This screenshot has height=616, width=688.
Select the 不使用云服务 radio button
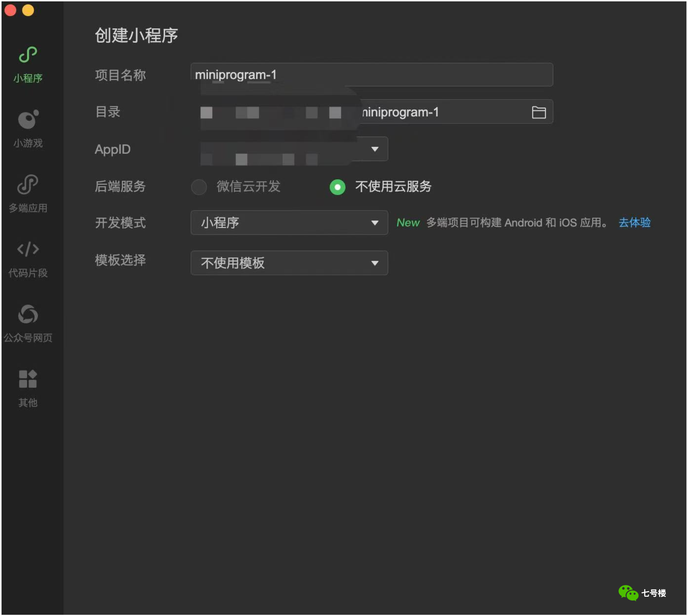[x=338, y=187]
